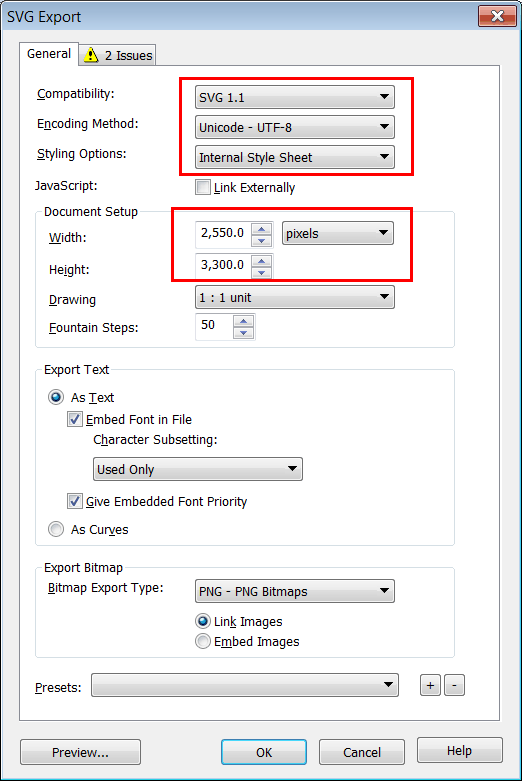Click the Width value field

tap(223, 233)
